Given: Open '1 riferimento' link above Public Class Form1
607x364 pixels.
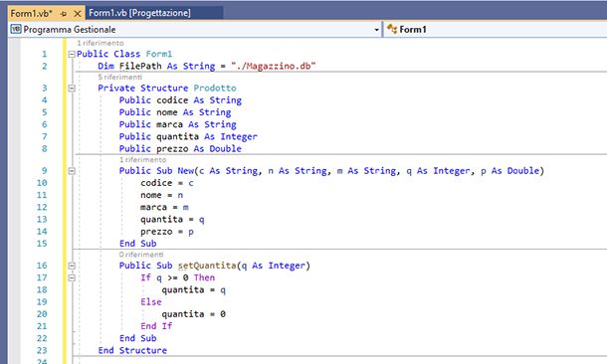Looking at the screenshot, I should point(101,43).
